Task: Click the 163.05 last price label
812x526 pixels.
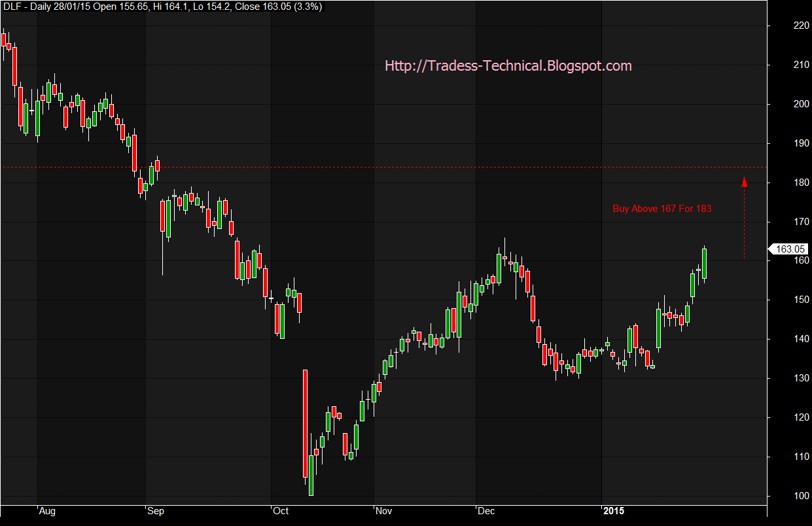Action: click(x=788, y=249)
